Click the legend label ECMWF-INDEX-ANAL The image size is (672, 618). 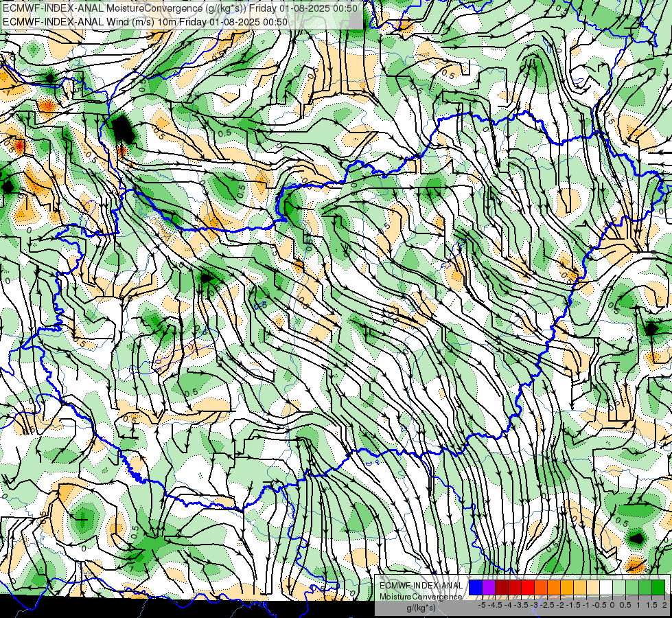point(421,586)
